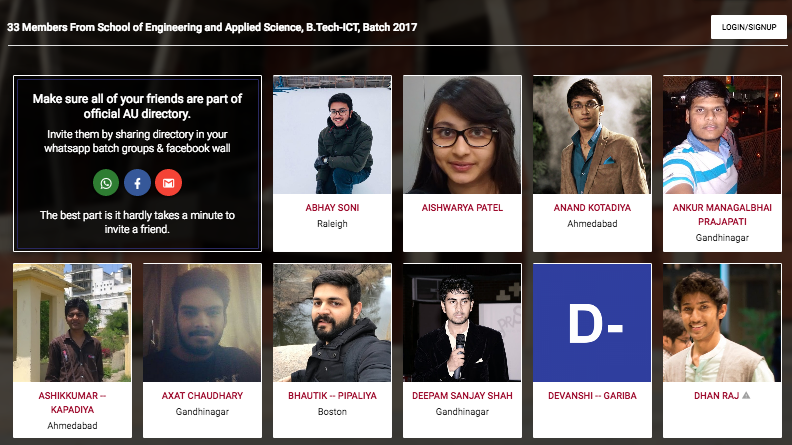
Task: Share directory via WhatsApp icon
Action: (x=106, y=183)
